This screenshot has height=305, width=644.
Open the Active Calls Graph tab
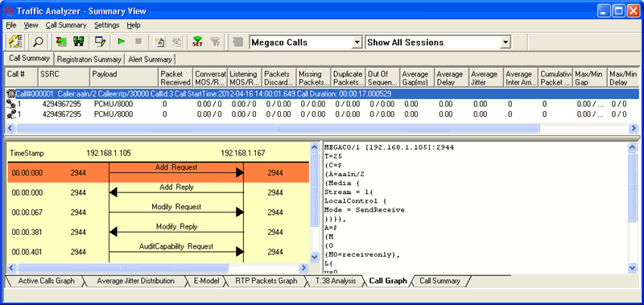click(47, 281)
